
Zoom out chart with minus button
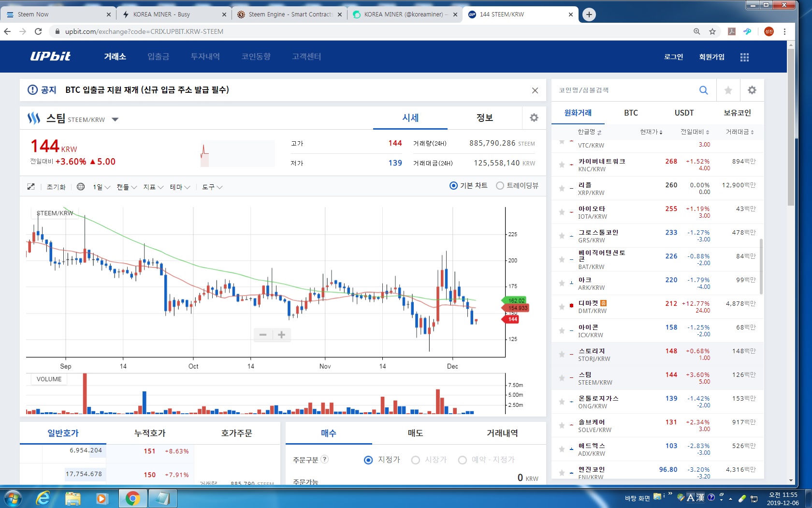(x=263, y=334)
